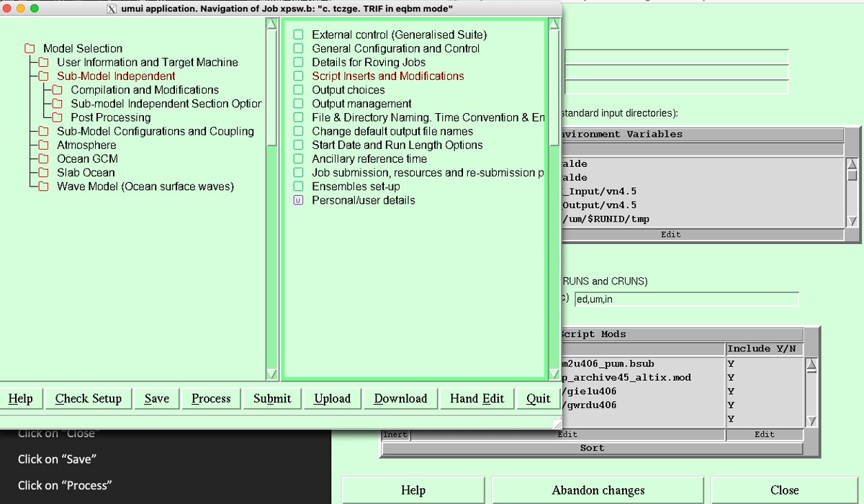This screenshot has height=504, width=864.
Task: Click Help button in background window
Action: tap(413, 490)
